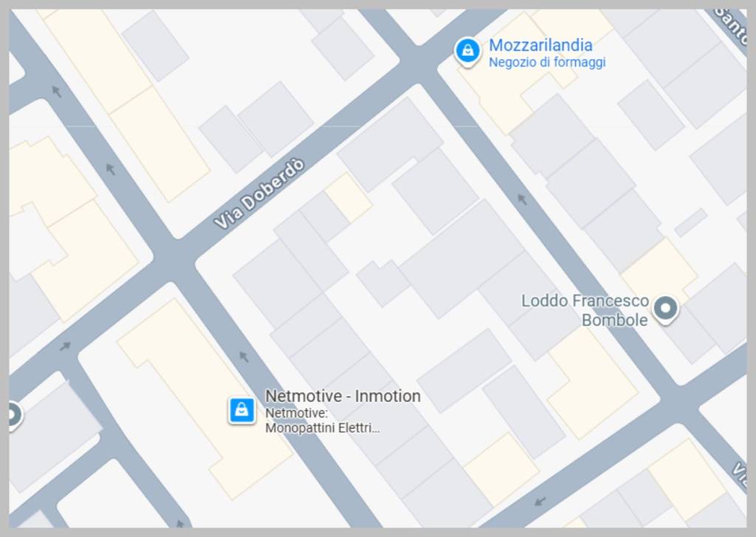This screenshot has width=756, height=537.
Task: Open the Mozzarilandia place label
Action: [x=540, y=45]
